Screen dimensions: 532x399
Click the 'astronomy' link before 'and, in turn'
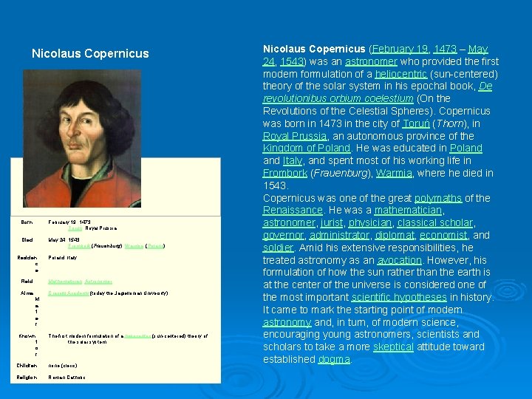[287, 322]
